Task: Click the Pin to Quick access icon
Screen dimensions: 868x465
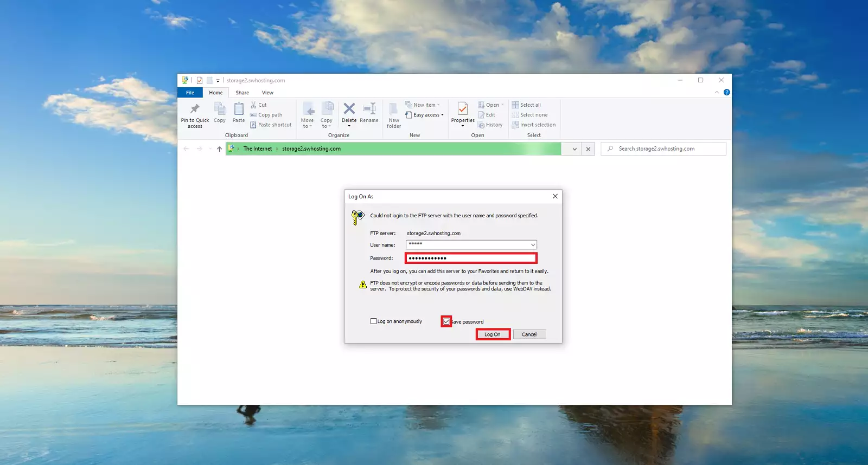Action: click(195, 109)
